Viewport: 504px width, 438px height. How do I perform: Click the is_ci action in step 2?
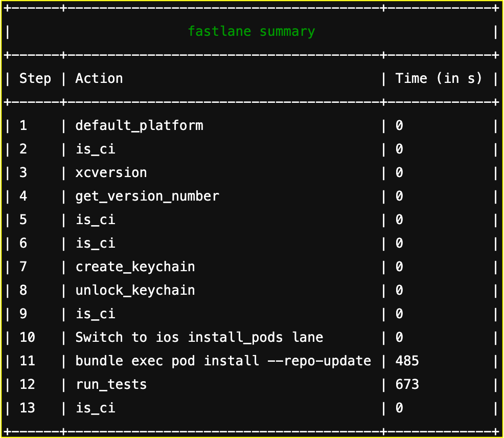click(x=95, y=149)
